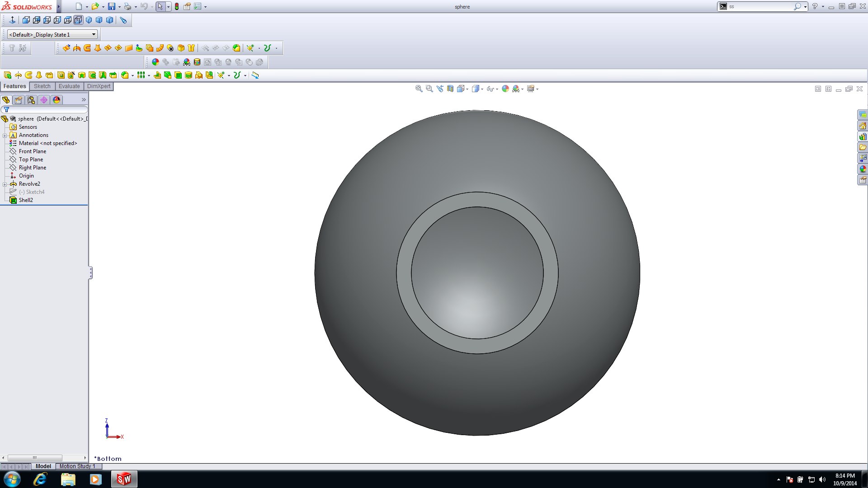Screen dimensions: 868x488
Task: Open the file Properties clipboard icon
Action: pos(187,6)
